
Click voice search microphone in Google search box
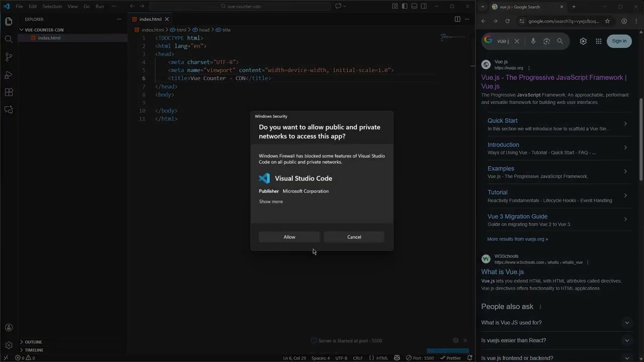[533, 41]
